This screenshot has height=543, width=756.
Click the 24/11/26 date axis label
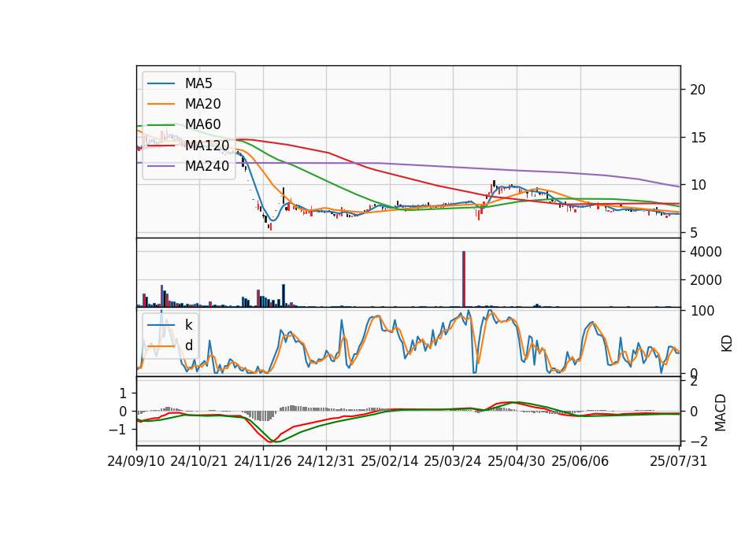click(263, 461)
